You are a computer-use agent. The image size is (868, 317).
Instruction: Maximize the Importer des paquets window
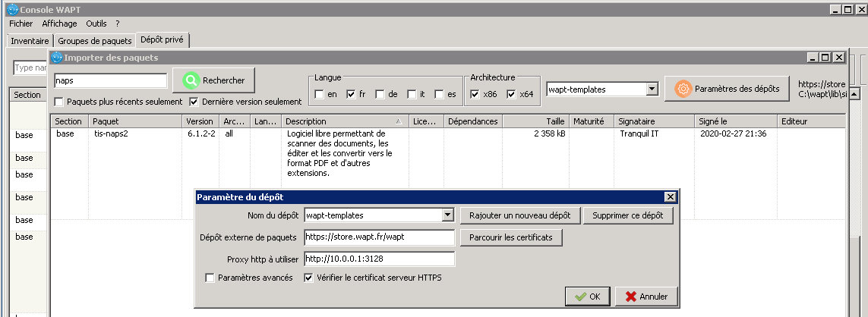click(x=825, y=58)
